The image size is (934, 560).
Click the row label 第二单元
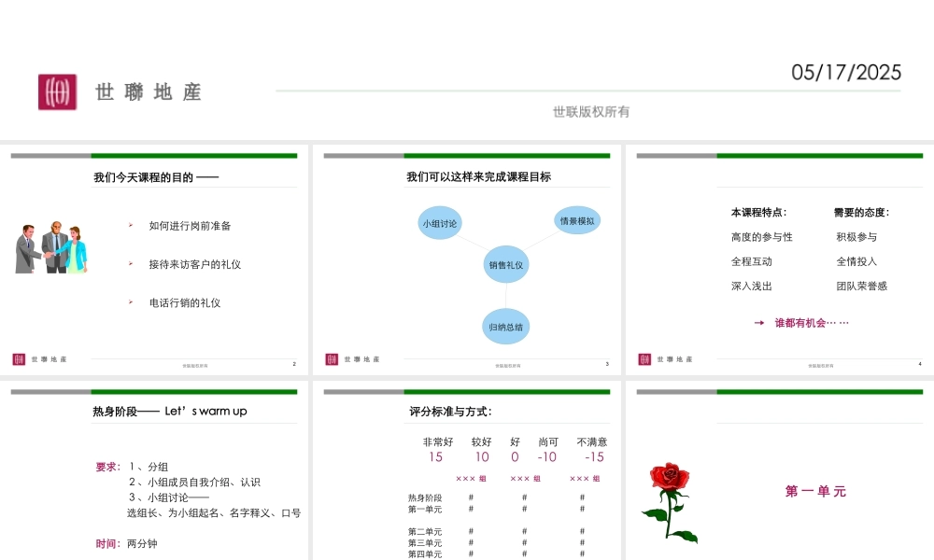(425, 532)
